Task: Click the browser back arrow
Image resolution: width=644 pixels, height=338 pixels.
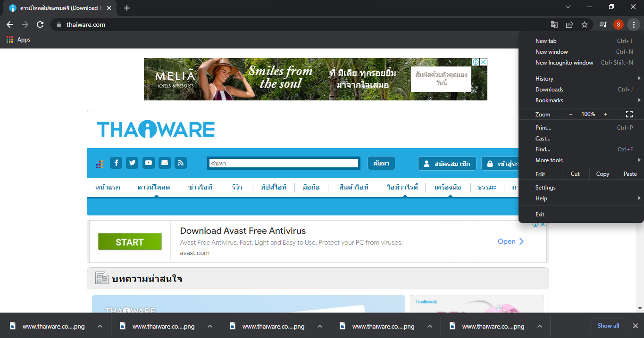Action: [x=10, y=25]
